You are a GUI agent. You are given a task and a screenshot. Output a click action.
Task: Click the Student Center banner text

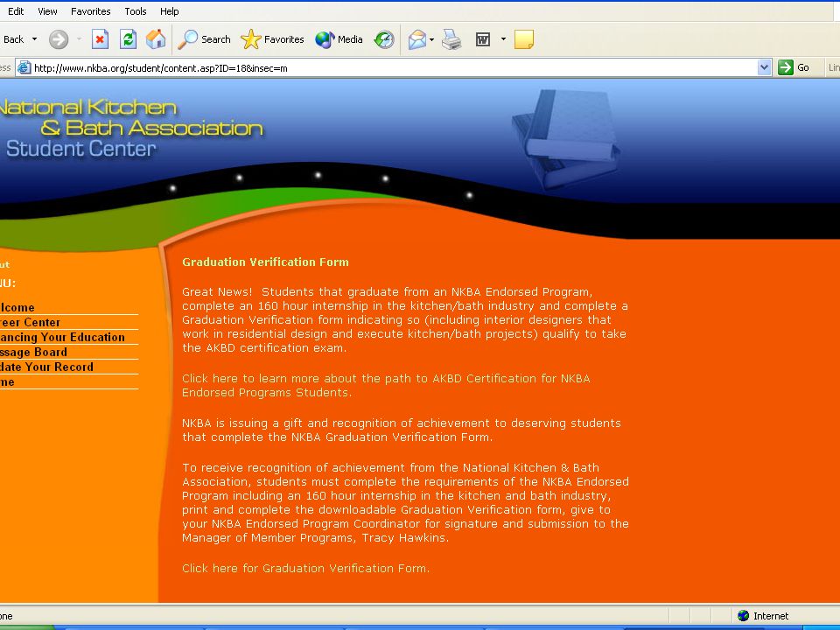point(80,149)
